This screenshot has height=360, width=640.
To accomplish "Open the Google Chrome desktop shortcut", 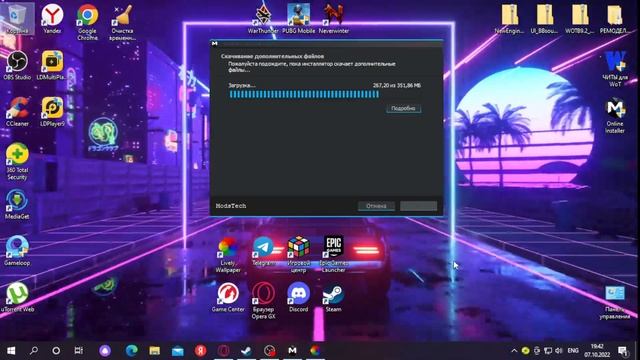I will click(87, 21).
